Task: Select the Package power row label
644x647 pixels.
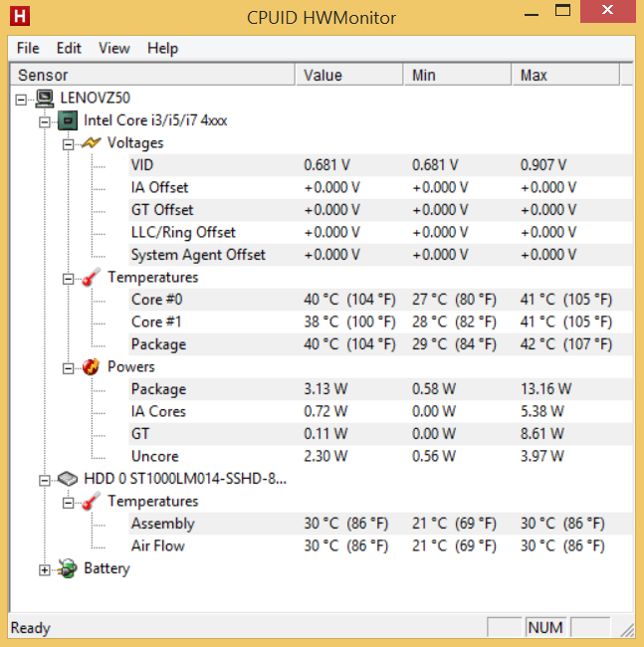Action: pyautogui.click(x=158, y=389)
